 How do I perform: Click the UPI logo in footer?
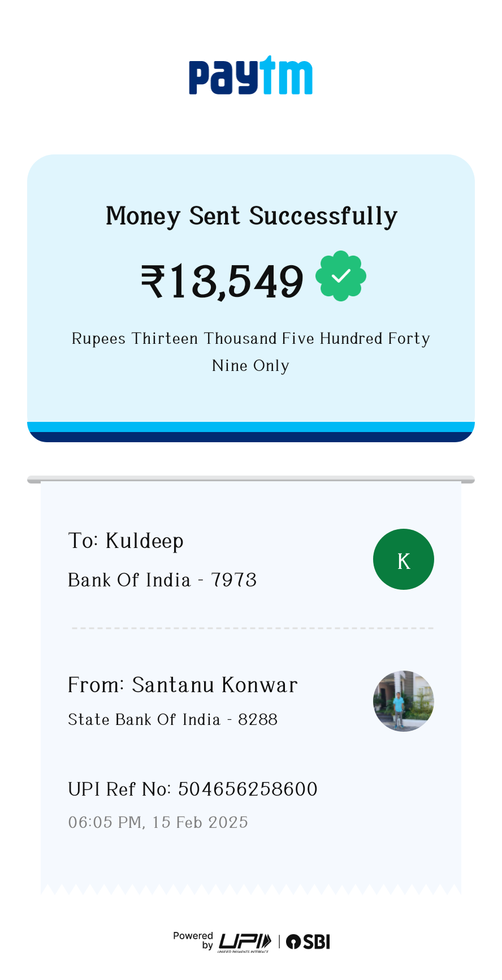[244, 942]
